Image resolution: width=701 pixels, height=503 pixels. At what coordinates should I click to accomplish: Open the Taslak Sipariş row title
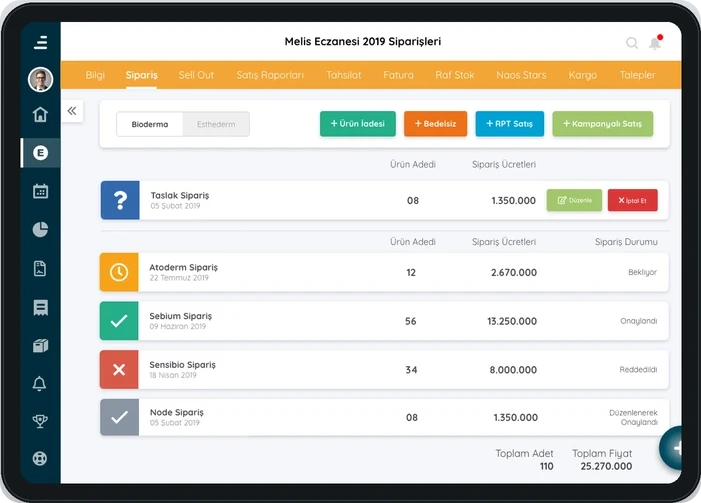[180, 195]
